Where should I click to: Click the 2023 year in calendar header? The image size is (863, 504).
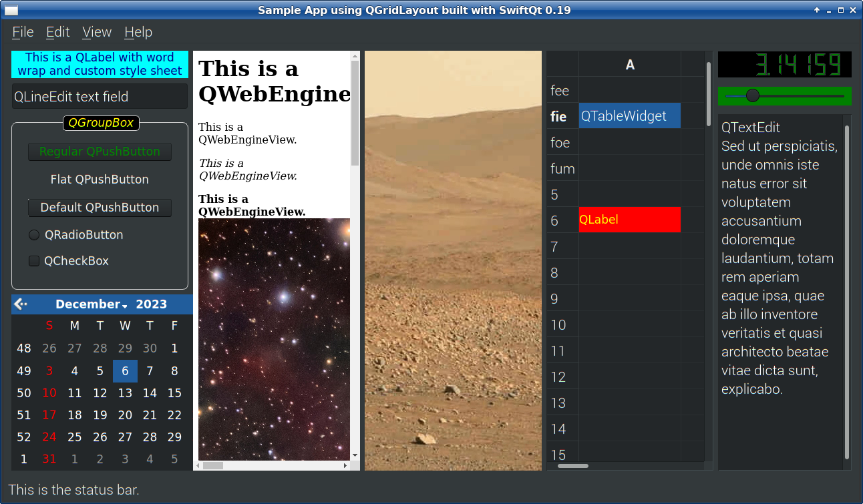click(x=151, y=304)
